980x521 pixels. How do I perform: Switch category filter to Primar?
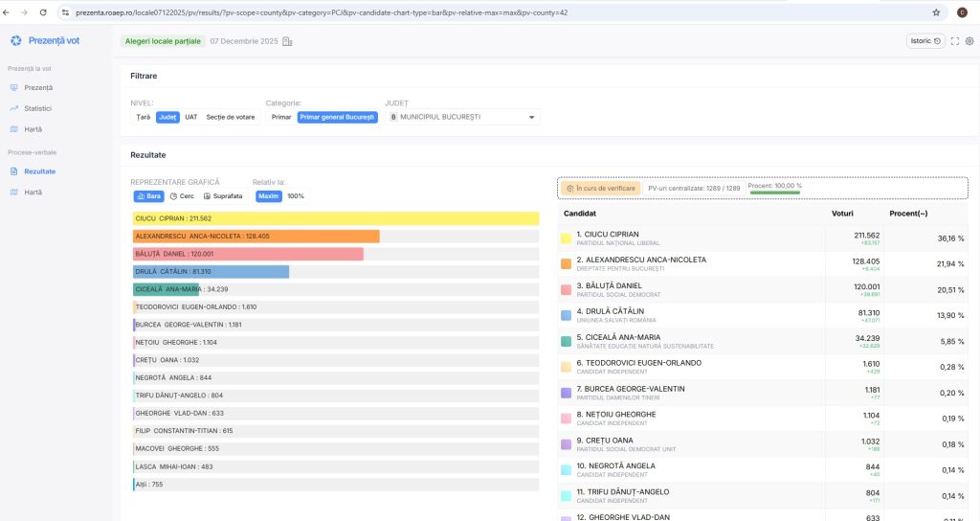point(281,117)
